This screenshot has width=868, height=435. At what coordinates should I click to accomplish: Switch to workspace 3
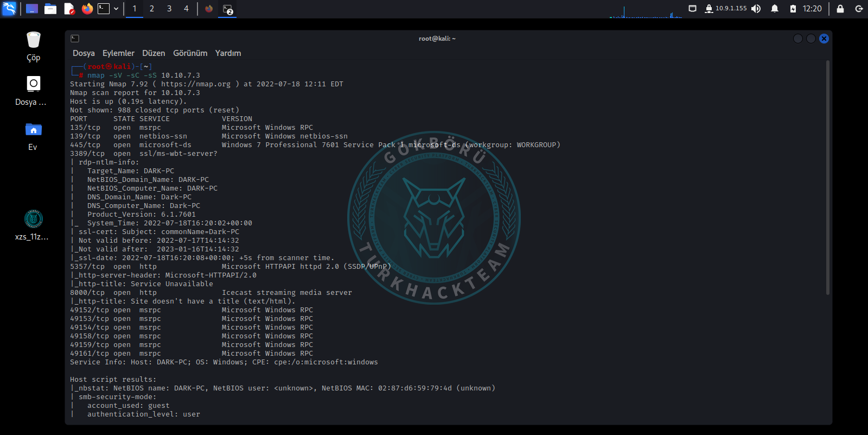[x=169, y=9]
